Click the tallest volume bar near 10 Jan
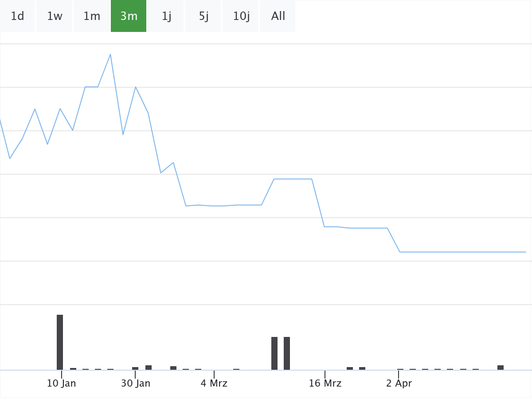This screenshot has height=399, width=532. (x=60, y=342)
